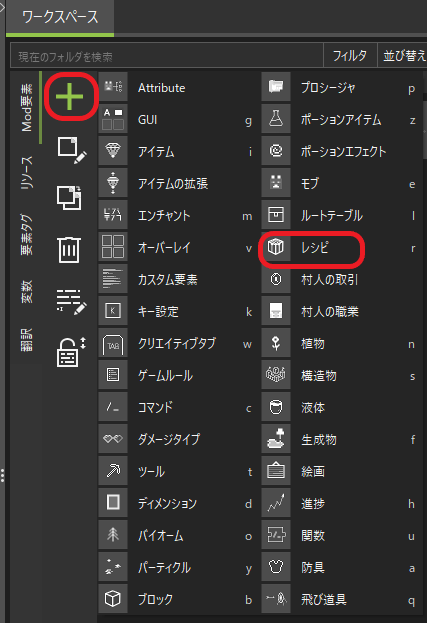Select the ポーションアイテム flask icon
Viewport: 427px width, 623px height.
pos(276,119)
